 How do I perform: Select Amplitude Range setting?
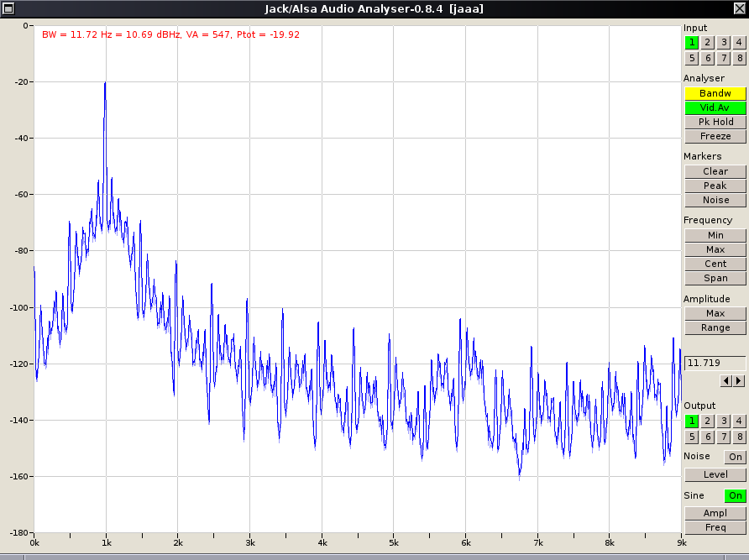(715, 327)
